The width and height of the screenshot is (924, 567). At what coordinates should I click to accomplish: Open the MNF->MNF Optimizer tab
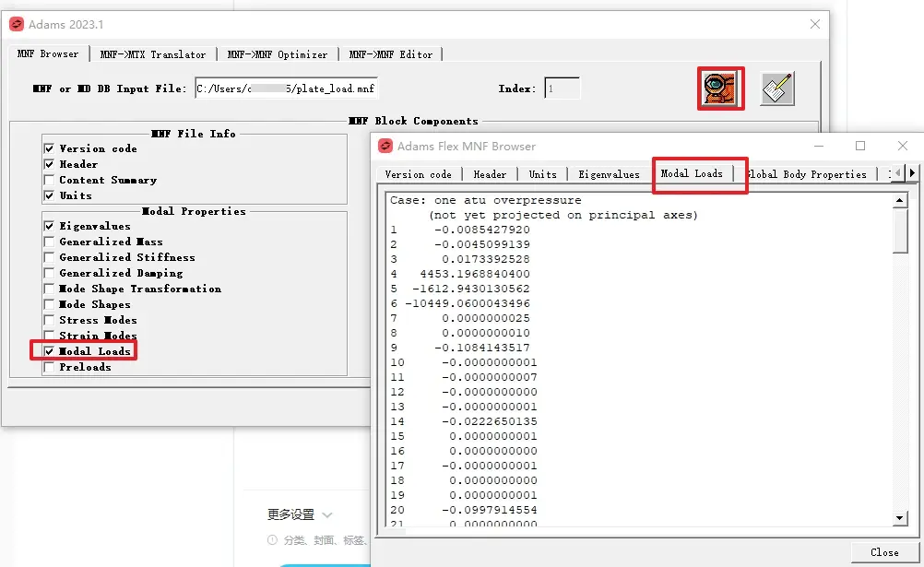pyautogui.click(x=278, y=54)
